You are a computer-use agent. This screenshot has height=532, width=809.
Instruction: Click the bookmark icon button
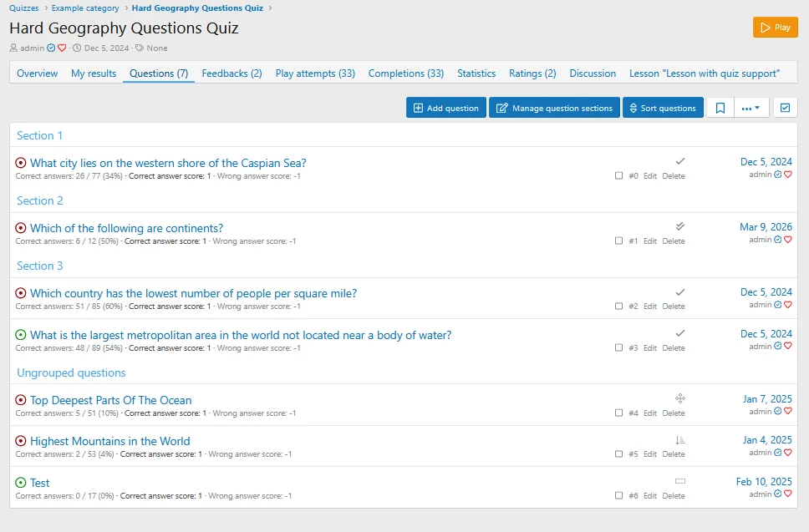click(x=720, y=108)
